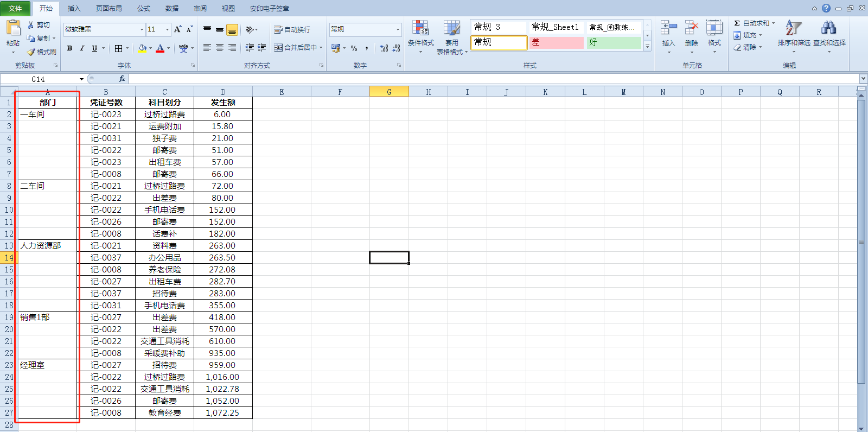
Task: Click the Increase Decimal icon
Action: click(x=384, y=48)
